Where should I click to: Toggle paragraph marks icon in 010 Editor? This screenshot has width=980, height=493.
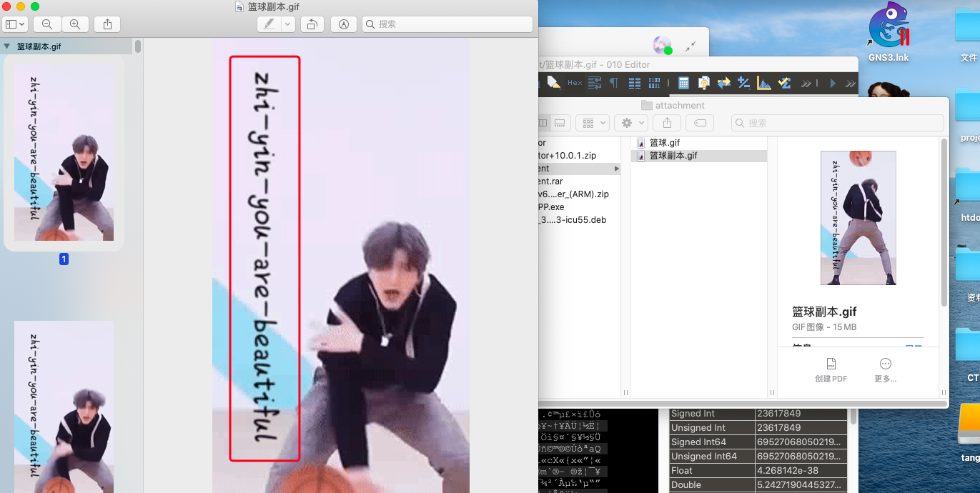613,83
